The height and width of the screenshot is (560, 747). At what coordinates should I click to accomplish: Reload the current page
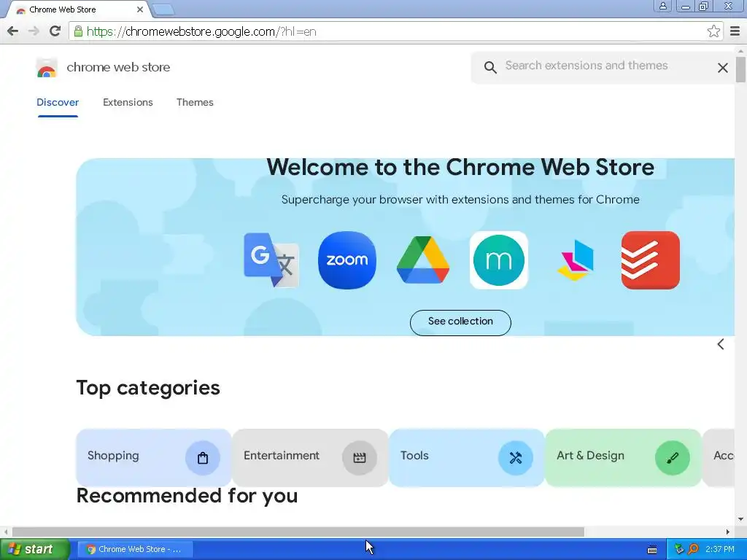click(55, 31)
